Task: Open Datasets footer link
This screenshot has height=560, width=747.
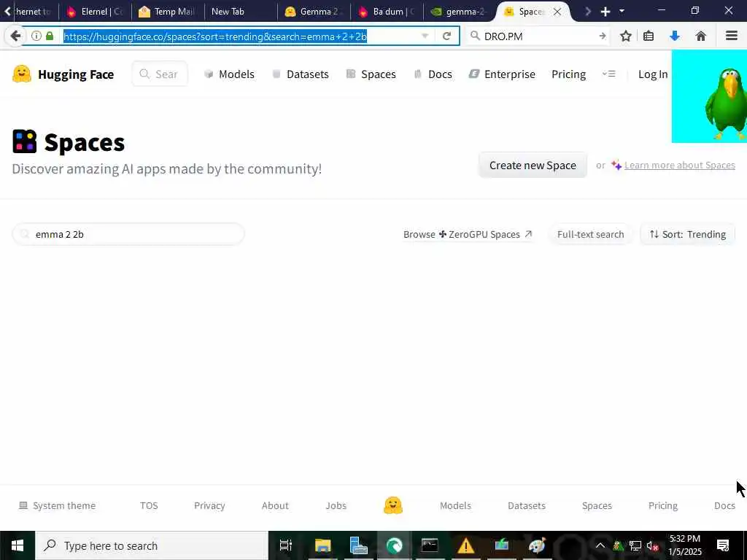Action: click(527, 506)
